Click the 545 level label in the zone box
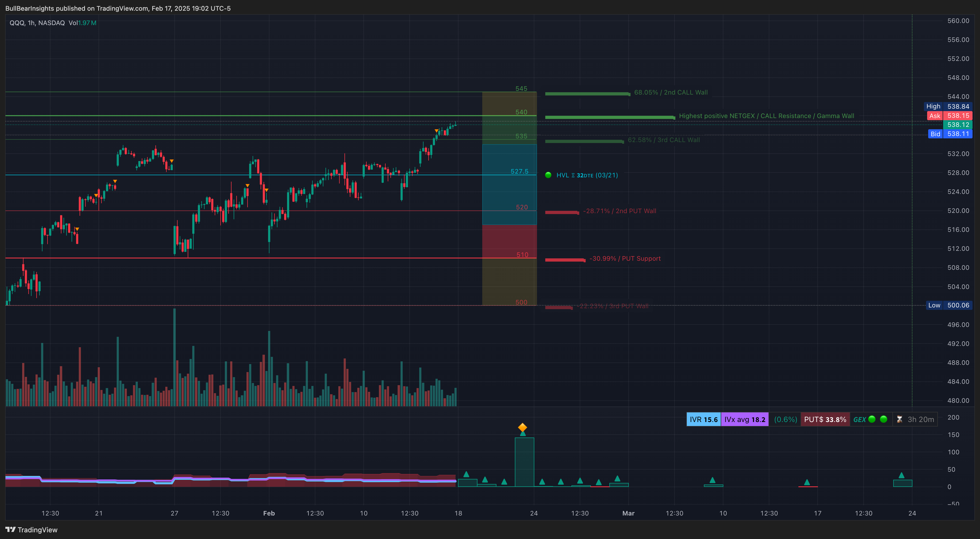Image resolution: width=980 pixels, height=539 pixels. pyautogui.click(x=521, y=88)
